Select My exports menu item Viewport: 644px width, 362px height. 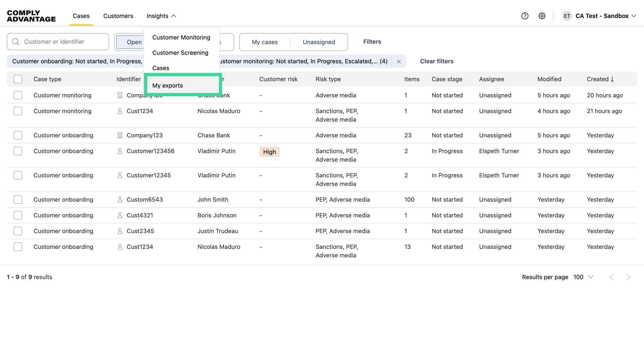tap(168, 85)
